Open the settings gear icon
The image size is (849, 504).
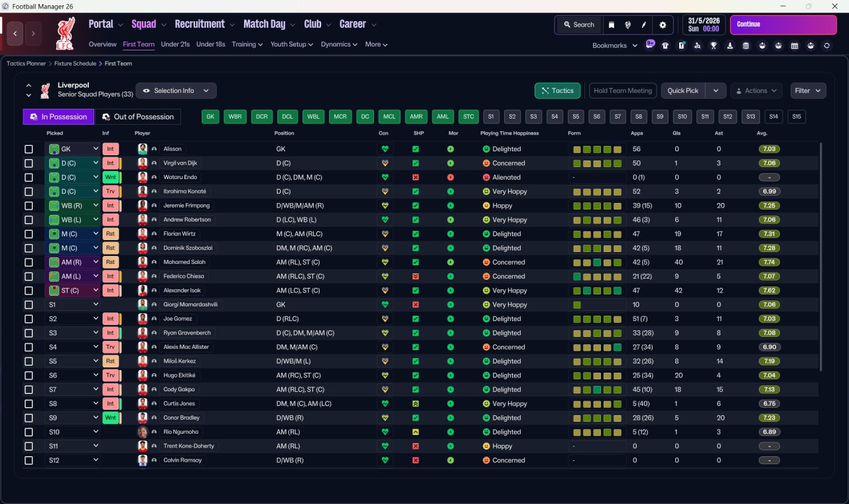coord(663,25)
